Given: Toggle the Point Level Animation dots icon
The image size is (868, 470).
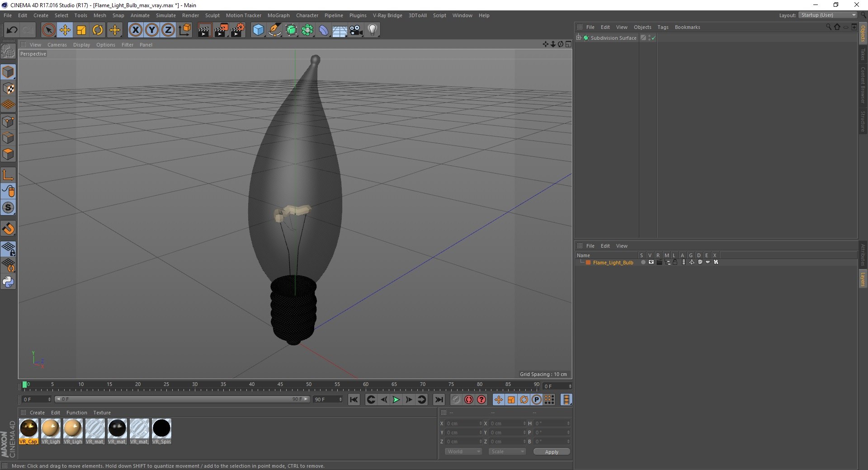Looking at the screenshot, I should [x=549, y=399].
